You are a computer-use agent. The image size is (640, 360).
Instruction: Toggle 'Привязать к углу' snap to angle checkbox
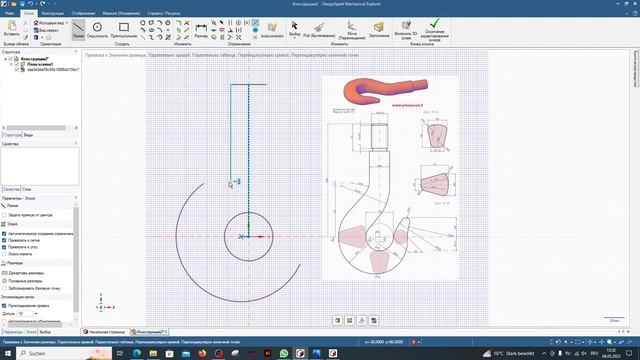(4, 247)
